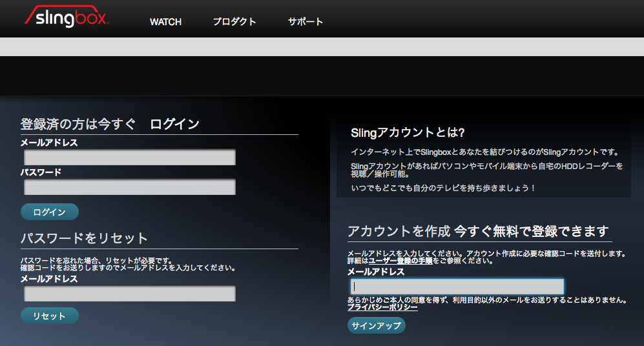Focus the account creation メールアドレス field
This screenshot has width=644, height=346.
457,287
